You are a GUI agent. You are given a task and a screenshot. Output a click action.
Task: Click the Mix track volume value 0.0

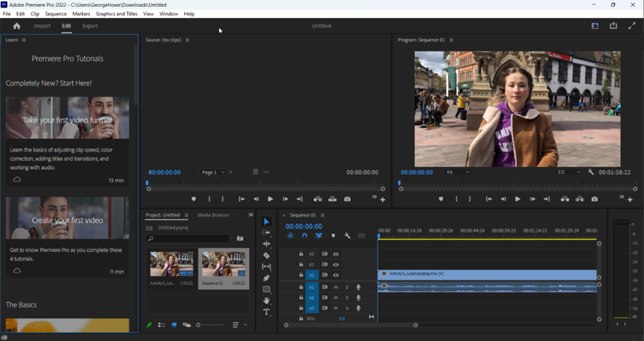[342, 318]
